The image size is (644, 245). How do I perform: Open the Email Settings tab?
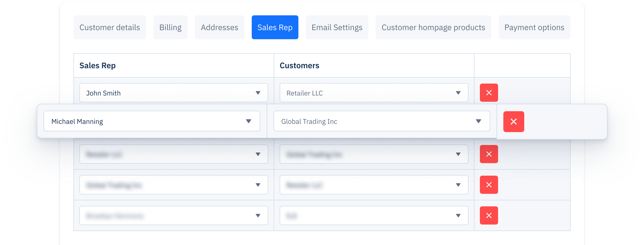coord(337,27)
